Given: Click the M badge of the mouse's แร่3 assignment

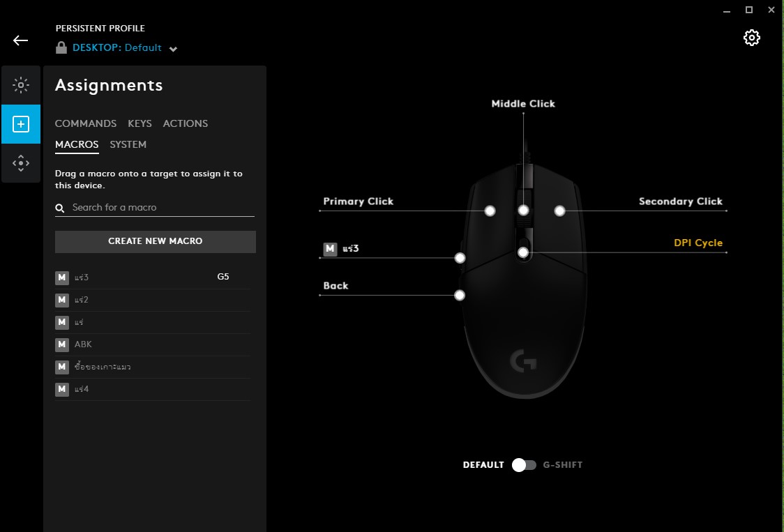Looking at the screenshot, I should point(330,248).
